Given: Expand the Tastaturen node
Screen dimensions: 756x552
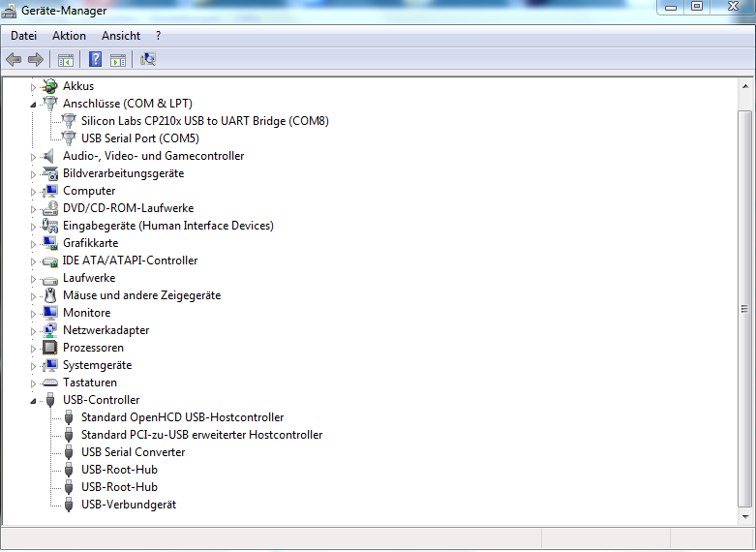Looking at the screenshot, I should point(33,383).
